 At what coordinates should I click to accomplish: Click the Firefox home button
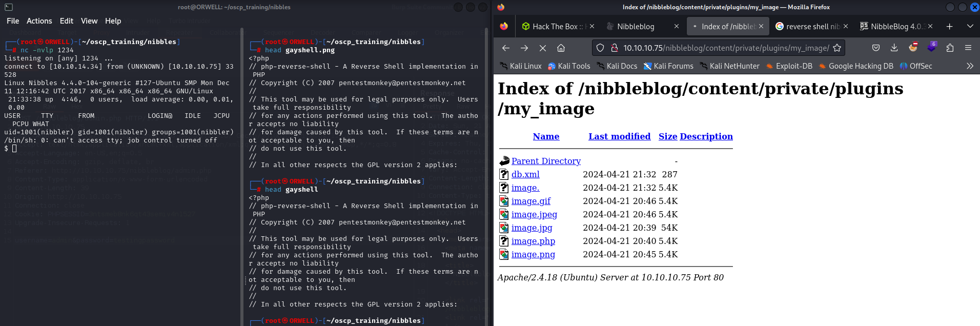(x=561, y=48)
